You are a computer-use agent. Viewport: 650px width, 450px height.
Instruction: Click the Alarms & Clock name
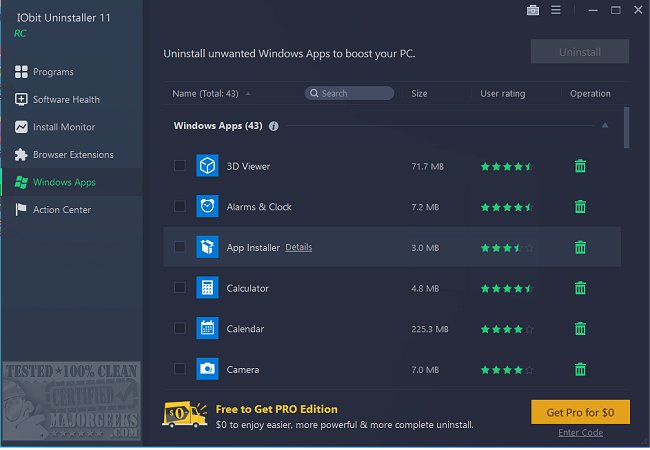pyautogui.click(x=259, y=207)
